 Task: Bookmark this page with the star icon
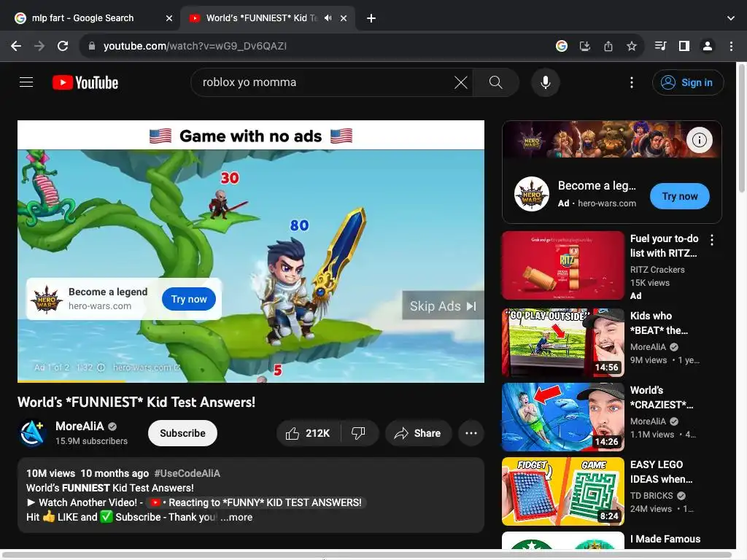click(632, 46)
